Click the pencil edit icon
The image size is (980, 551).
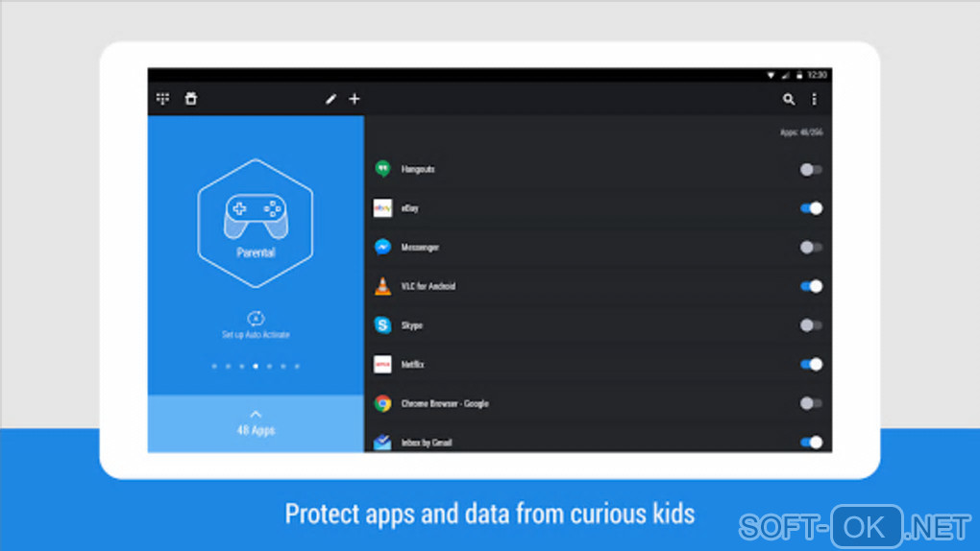[x=331, y=99]
